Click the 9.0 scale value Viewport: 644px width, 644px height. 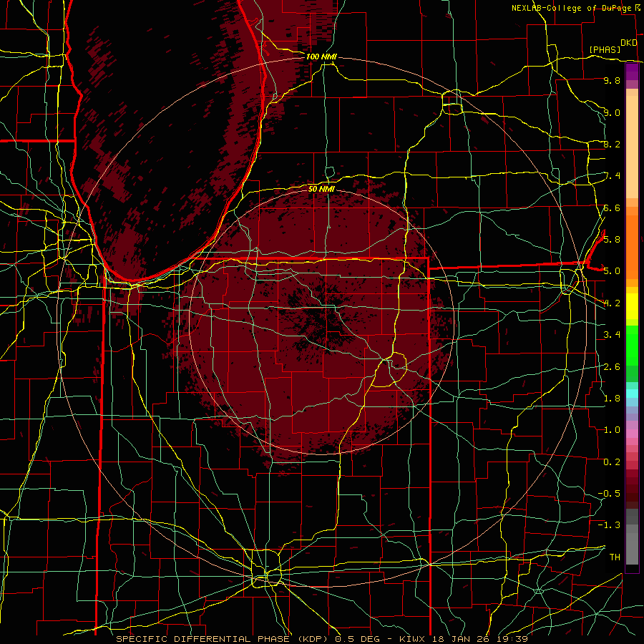(612, 112)
